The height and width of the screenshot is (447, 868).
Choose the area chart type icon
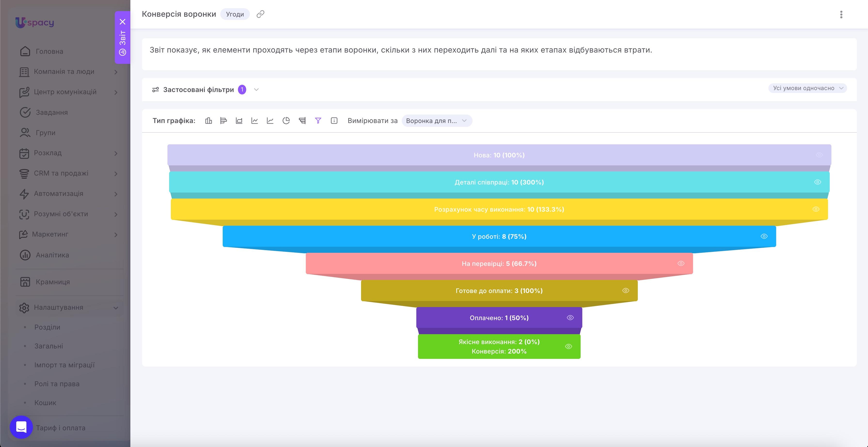(x=239, y=121)
